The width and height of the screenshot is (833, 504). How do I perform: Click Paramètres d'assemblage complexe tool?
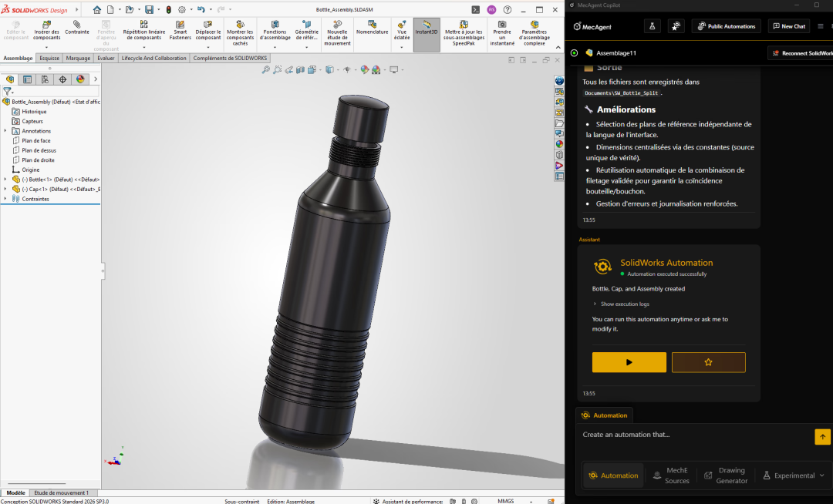click(x=534, y=33)
